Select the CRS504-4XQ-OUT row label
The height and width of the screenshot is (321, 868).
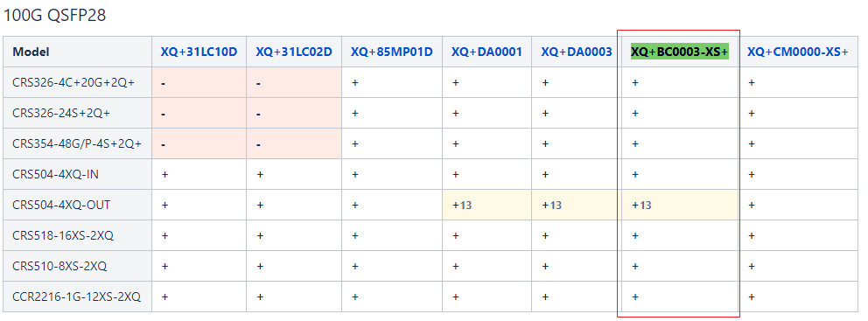(x=61, y=205)
